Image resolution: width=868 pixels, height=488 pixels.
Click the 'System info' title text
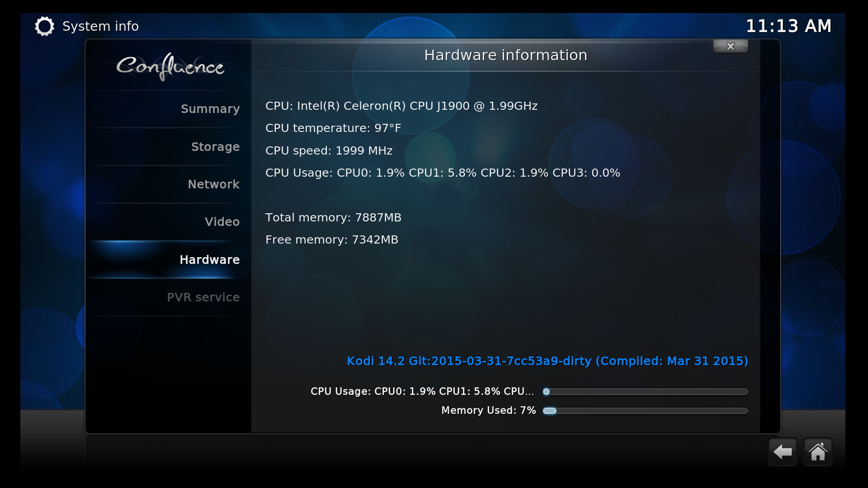[100, 26]
